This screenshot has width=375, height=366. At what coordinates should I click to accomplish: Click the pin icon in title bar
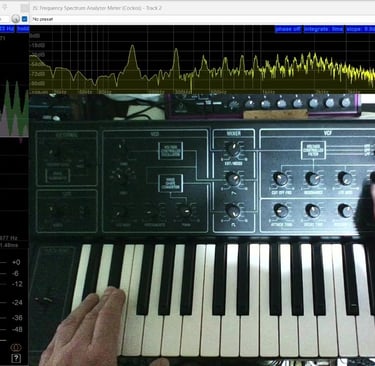[x=4, y=7]
